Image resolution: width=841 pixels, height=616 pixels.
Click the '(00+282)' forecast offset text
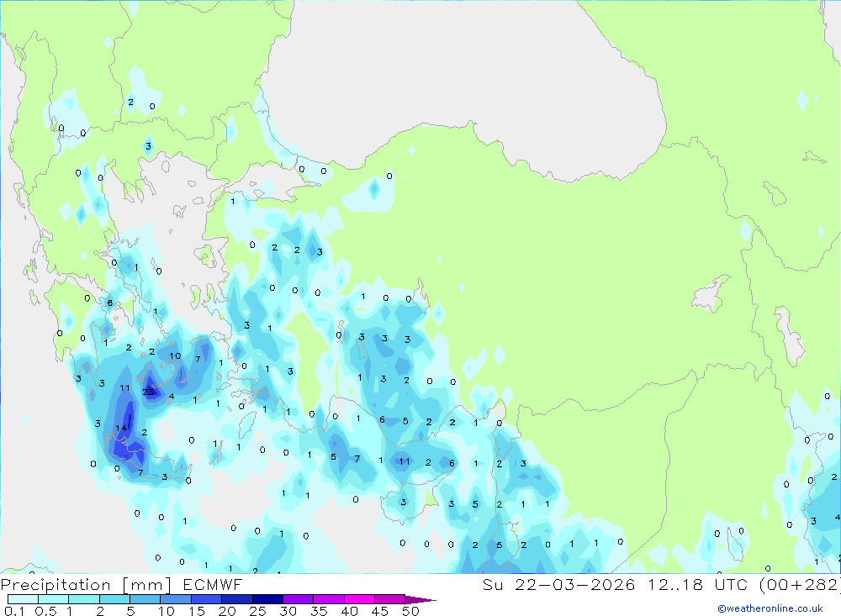click(800, 584)
